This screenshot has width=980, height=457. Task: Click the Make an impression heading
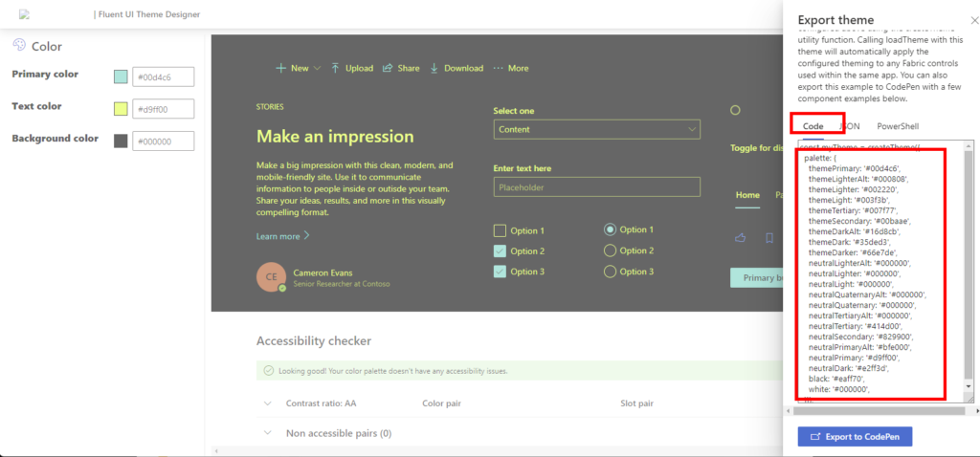(x=335, y=137)
